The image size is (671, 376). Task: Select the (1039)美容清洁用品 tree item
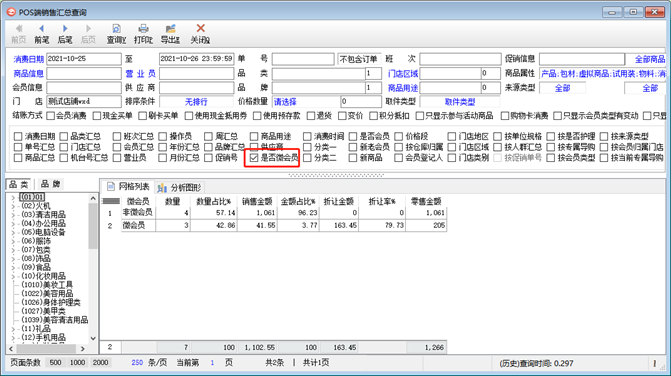pos(55,320)
